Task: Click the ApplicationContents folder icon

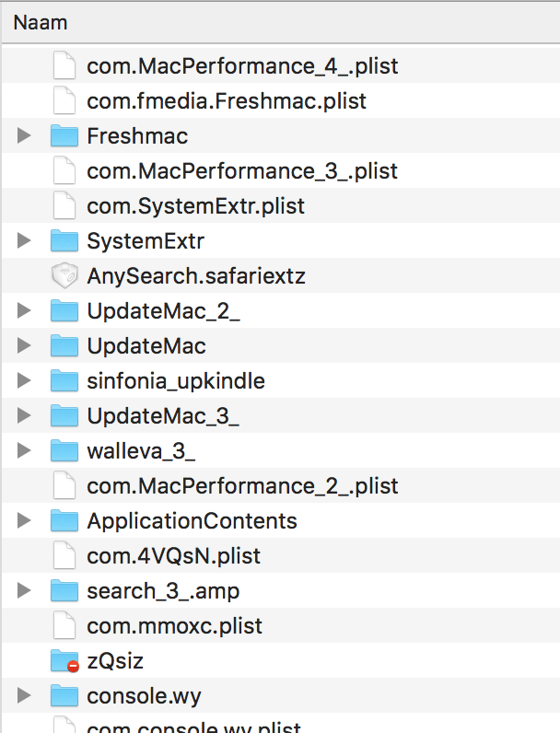Action: coord(64,520)
